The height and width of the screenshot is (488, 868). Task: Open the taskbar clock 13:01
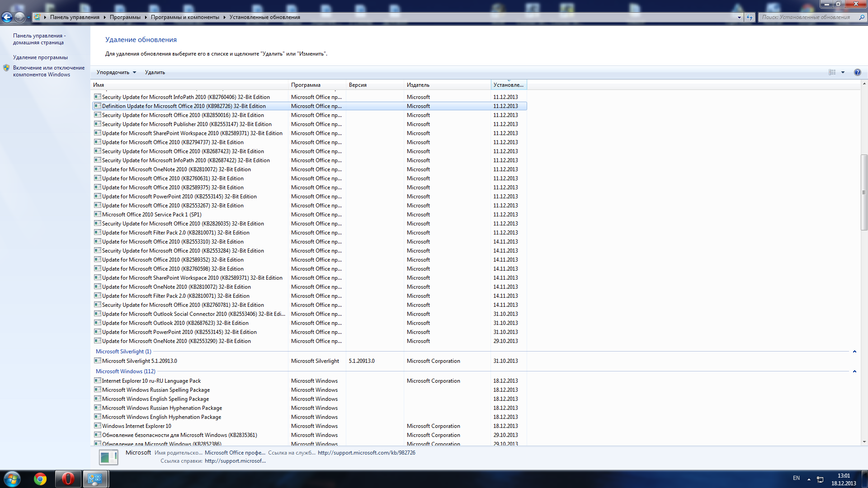[844, 479]
